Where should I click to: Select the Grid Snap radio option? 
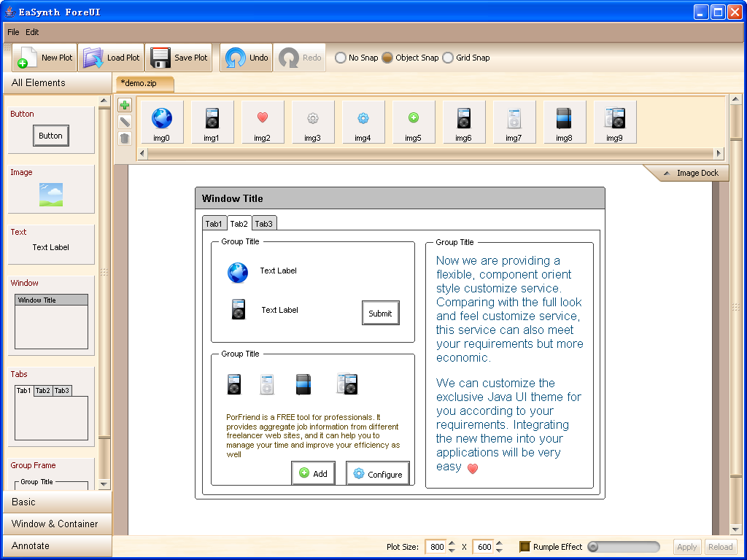click(448, 58)
